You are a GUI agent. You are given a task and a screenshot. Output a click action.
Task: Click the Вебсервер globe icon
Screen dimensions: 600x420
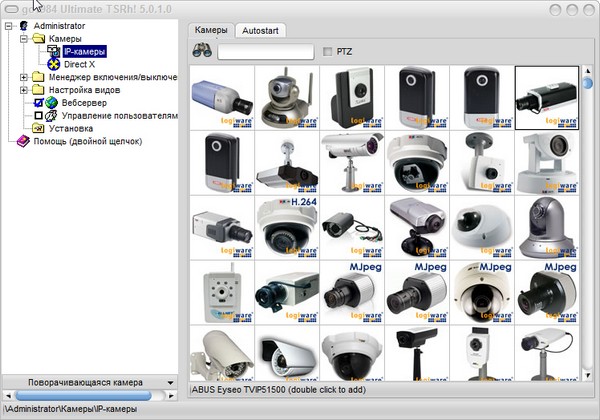[51, 103]
